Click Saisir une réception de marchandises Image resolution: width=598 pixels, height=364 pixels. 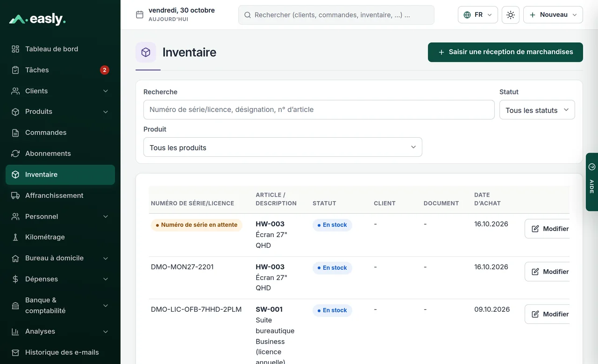[x=505, y=52]
